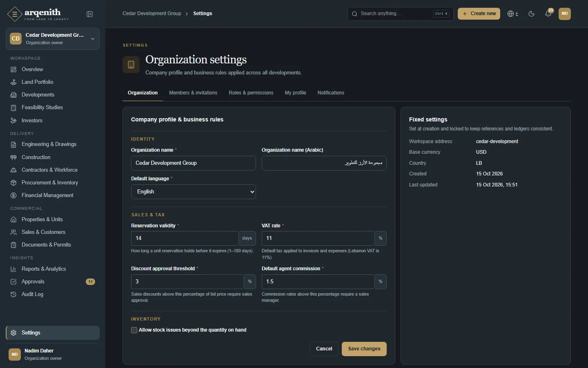Viewport: 588px width, 368px height.
Task: Toggle dark mode moon icon
Action: (x=531, y=13)
